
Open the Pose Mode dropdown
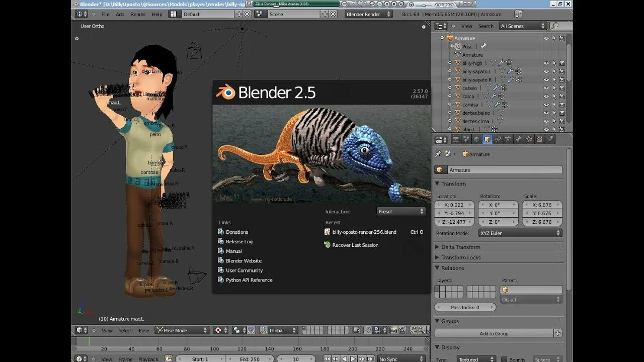[x=181, y=330]
